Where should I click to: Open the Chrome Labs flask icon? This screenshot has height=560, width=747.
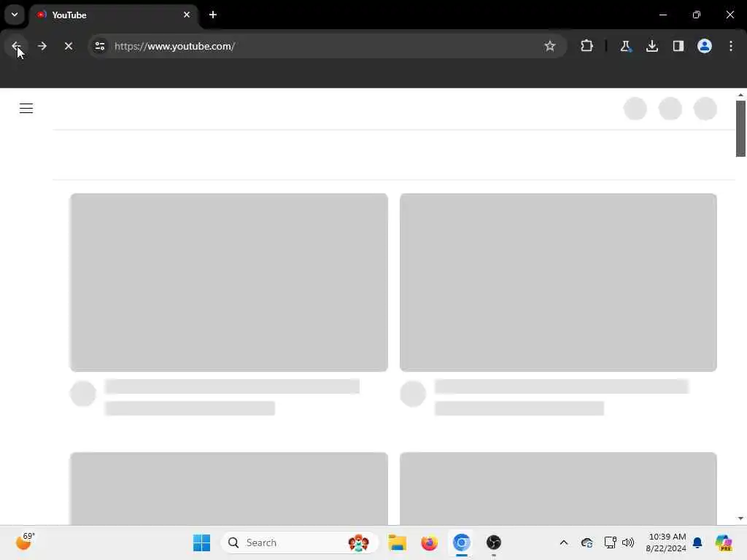pyautogui.click(x=625, y=46)
